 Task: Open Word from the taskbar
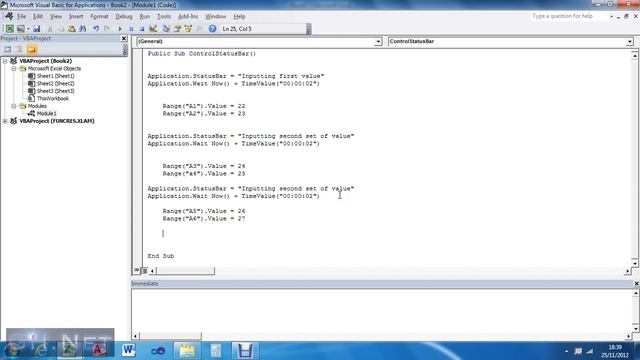(x=128, y=350)
